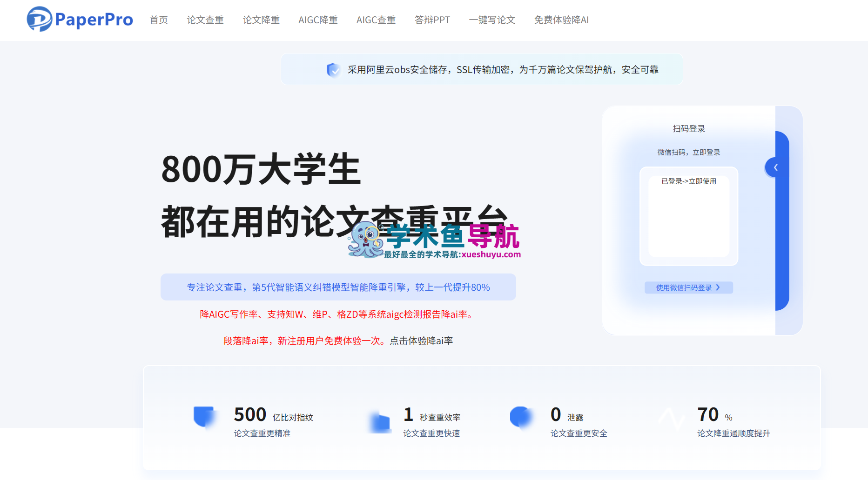868x480 pixels.
Task: Click the zigzag icon beside 70 %
Action: click(671, 419)
